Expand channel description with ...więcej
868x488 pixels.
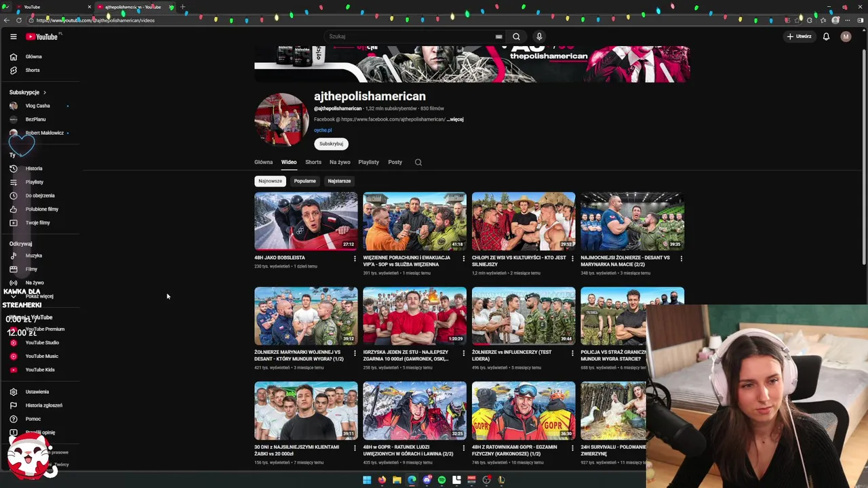(456, 119)
